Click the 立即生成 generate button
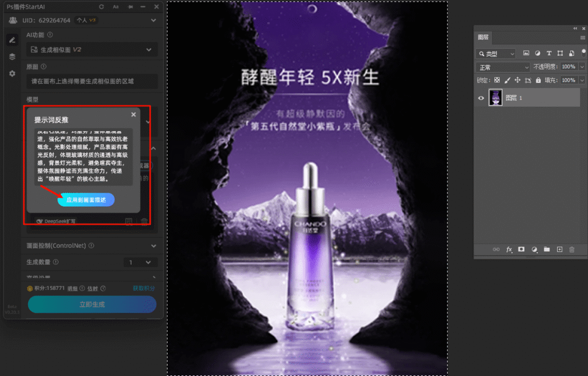 click(x=92, y=304)
